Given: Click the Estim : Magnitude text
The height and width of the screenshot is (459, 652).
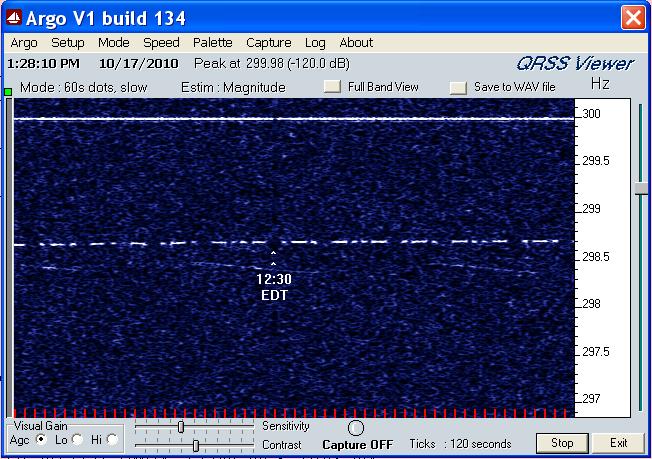Looking at the screenshot, I should pyautogui.click(x=233, y=87).
